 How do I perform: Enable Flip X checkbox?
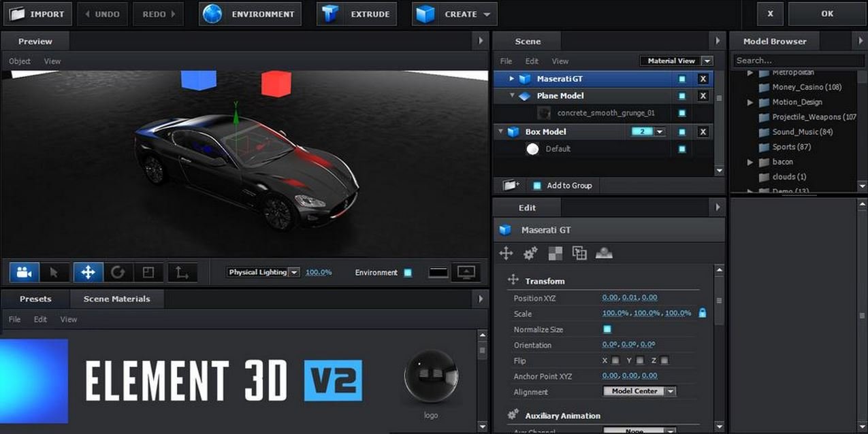pyautogui.click(x=615, y=361)
